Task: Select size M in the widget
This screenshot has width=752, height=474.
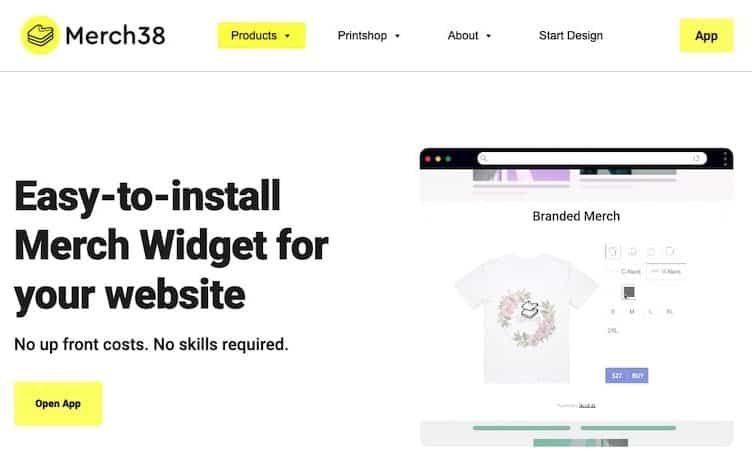Action: (632, 312)
